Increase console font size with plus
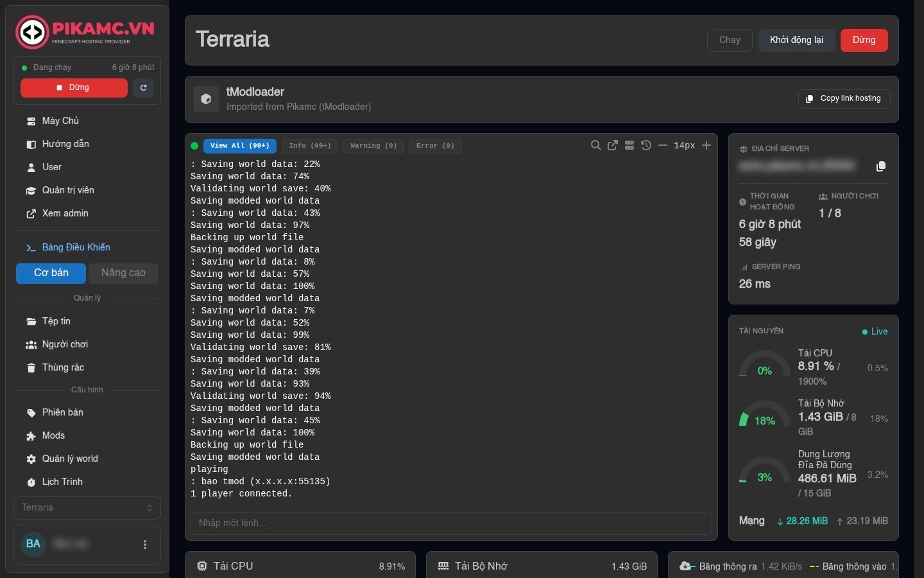The image size is (924, 578). [706, 146]
